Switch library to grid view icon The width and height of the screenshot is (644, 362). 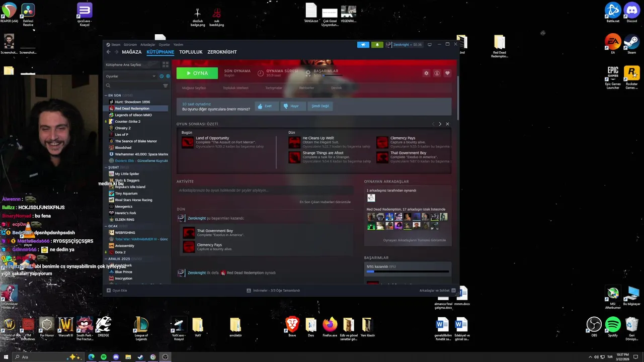165,64
